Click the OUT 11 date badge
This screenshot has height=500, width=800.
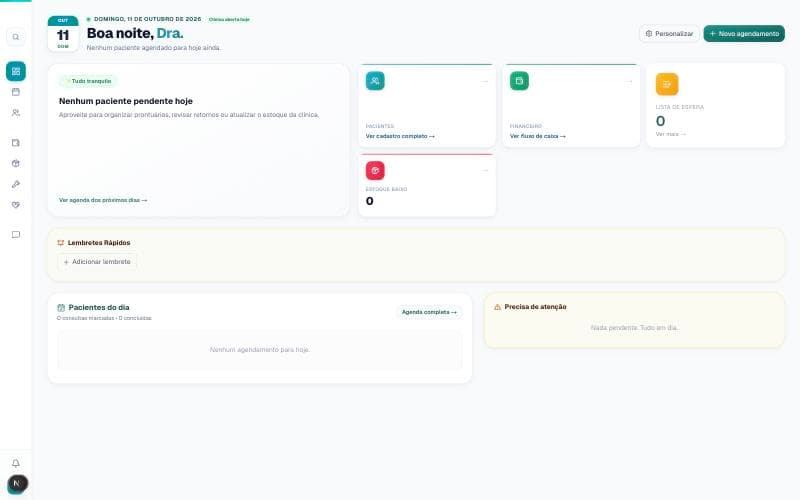(63, 34)
